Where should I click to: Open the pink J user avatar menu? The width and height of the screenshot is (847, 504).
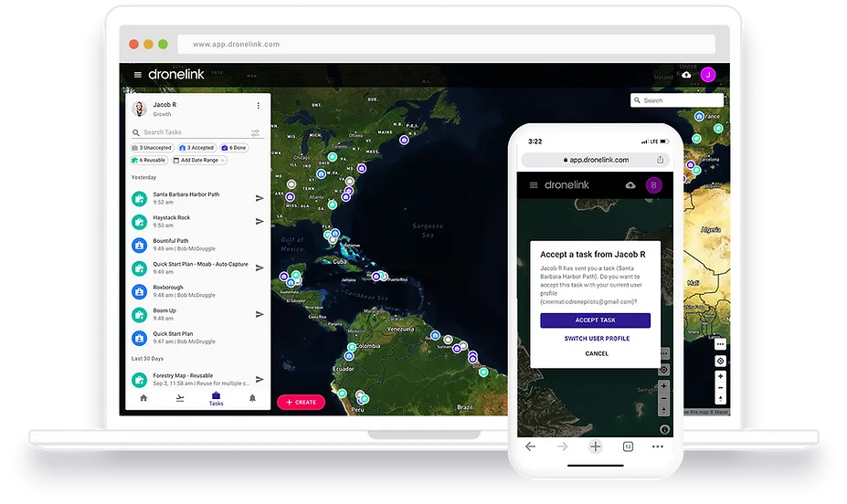tap(707, 75)
